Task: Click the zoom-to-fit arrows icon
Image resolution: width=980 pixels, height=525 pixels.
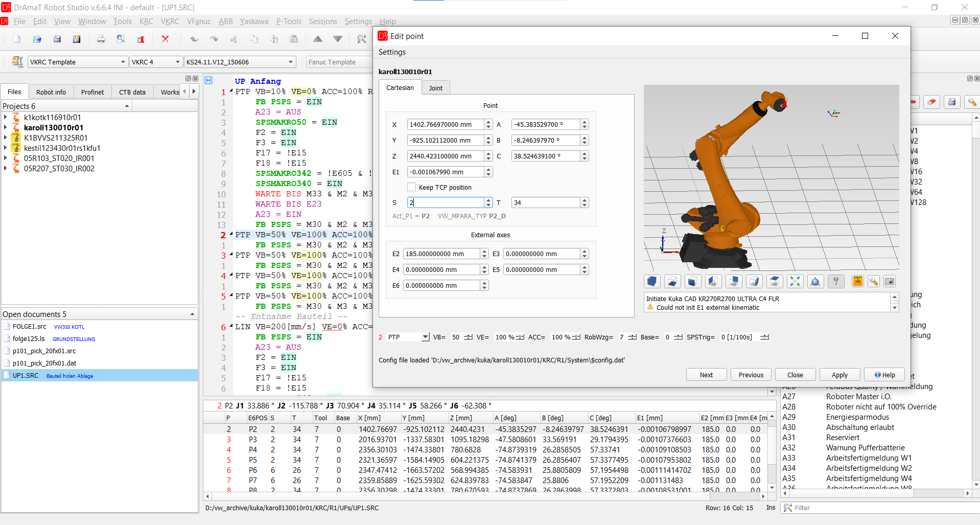Action: pyautogui.click(x=795, y=281)
